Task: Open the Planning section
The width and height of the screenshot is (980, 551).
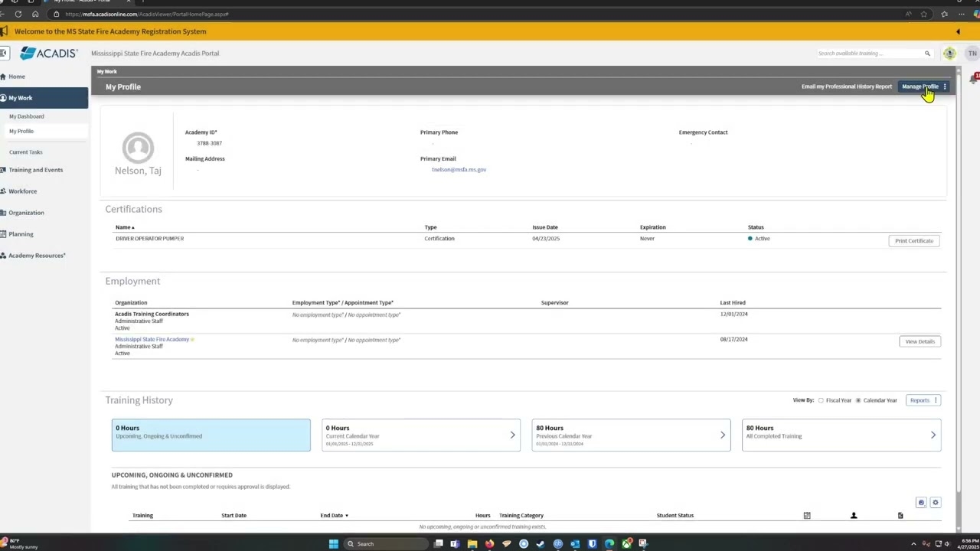Action: click(x=20, y=233)
